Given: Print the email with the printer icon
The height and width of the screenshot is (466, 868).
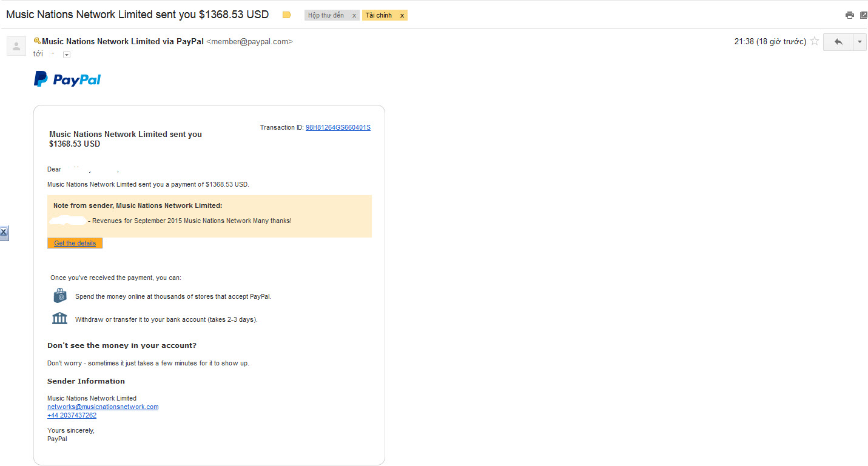Looking at the screenshot, I should (850, 15).
